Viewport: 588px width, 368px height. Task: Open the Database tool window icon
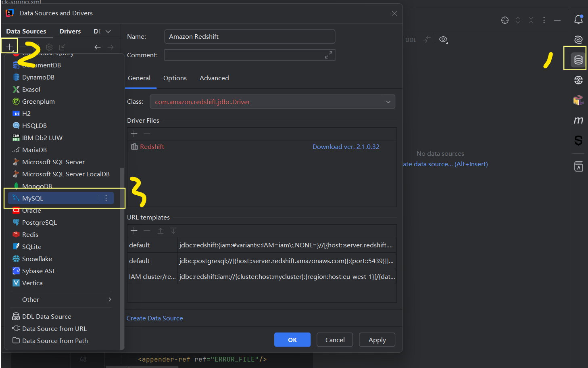click(x=578, y=60)
